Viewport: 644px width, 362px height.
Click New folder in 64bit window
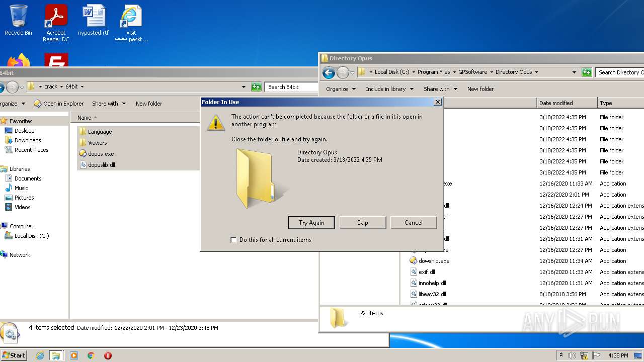[x=149, y=104]
